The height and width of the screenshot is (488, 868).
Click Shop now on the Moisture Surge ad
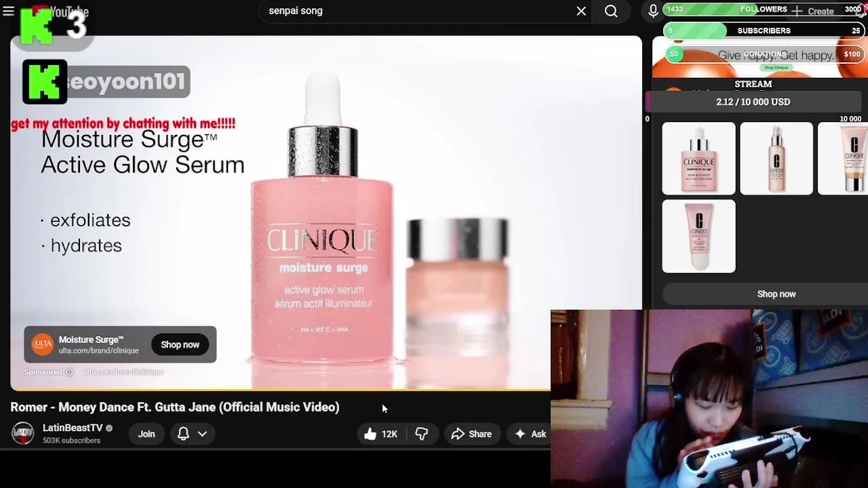coord(180,344)
